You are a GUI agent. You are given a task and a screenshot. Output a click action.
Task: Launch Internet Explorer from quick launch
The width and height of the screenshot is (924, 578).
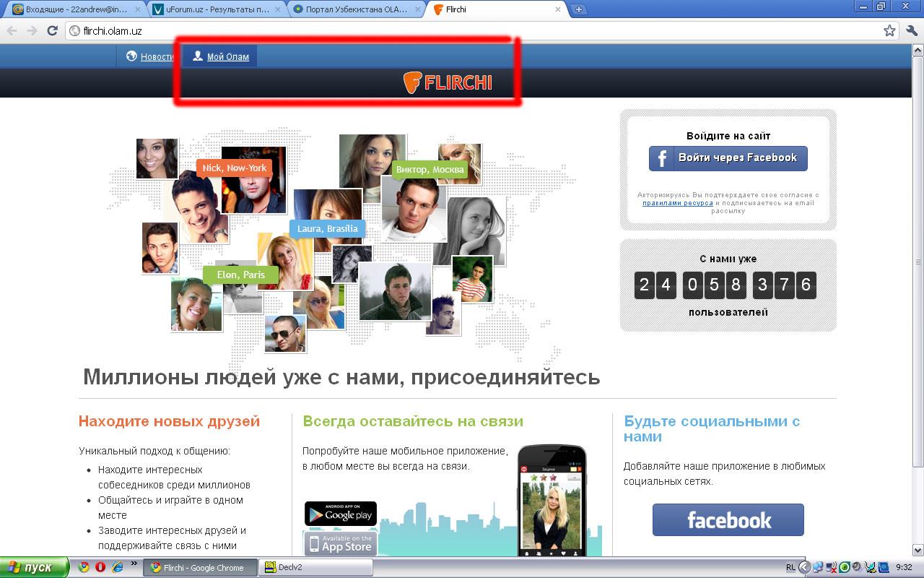(117, 567)
